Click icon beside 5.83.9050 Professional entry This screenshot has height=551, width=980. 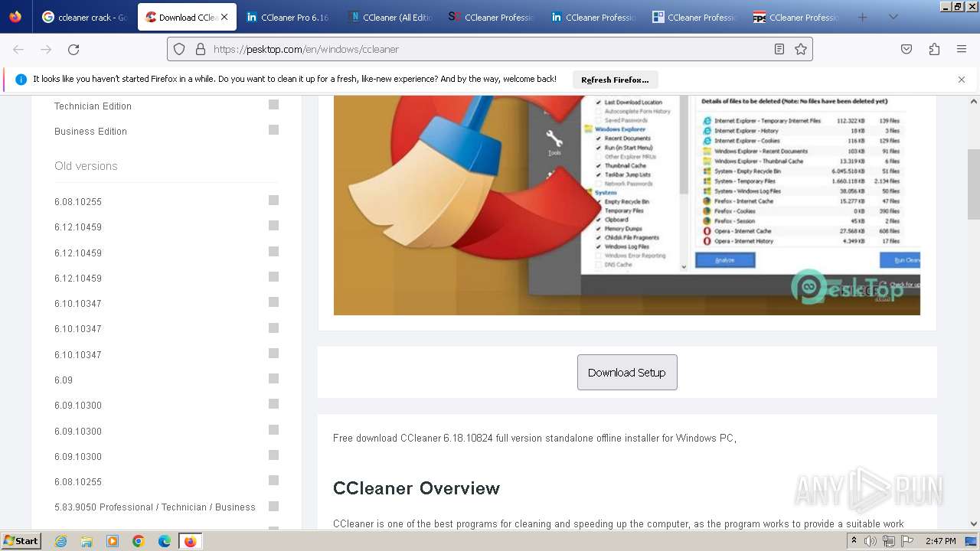pos(273,506)
